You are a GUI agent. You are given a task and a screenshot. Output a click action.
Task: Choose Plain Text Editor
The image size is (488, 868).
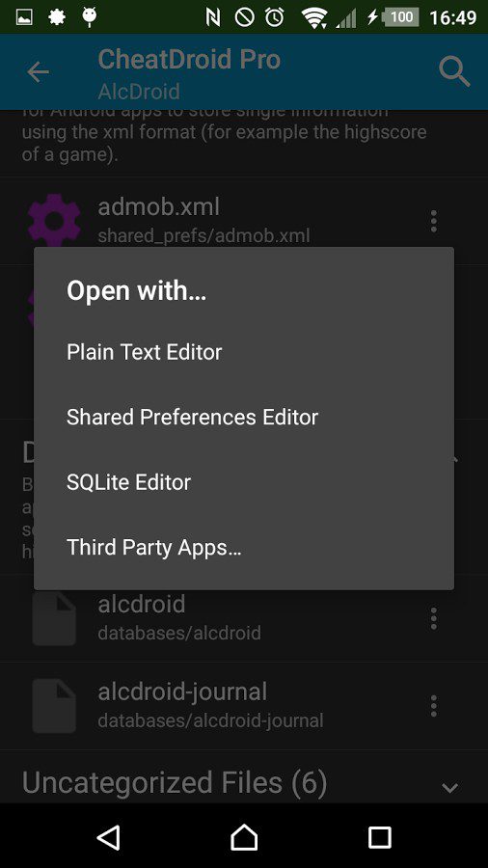(x=145, y=351)
